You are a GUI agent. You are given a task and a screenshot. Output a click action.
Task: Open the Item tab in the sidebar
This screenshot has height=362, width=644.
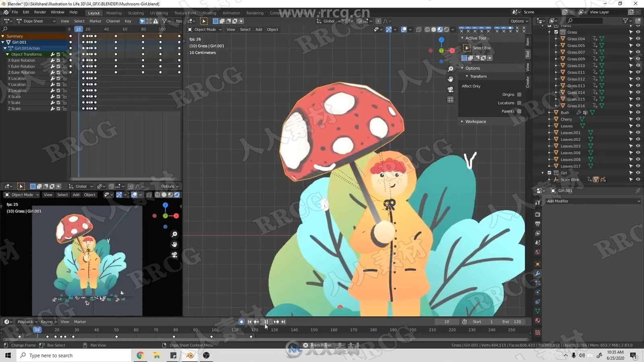click(528, 41)
